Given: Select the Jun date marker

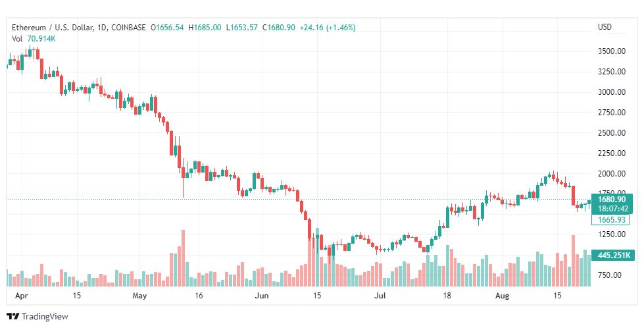Looking at the screenshot, I should point(261,296).
